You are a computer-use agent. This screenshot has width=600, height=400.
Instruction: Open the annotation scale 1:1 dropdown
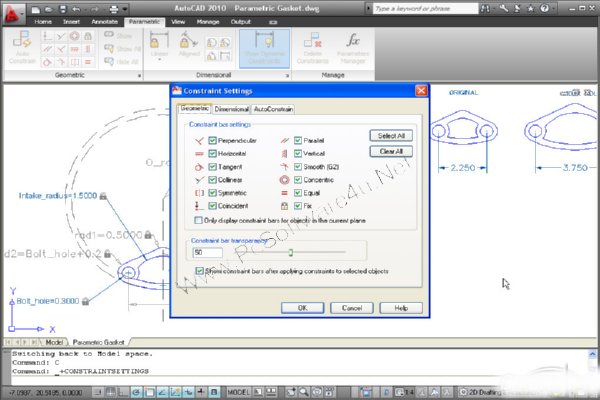405,392
